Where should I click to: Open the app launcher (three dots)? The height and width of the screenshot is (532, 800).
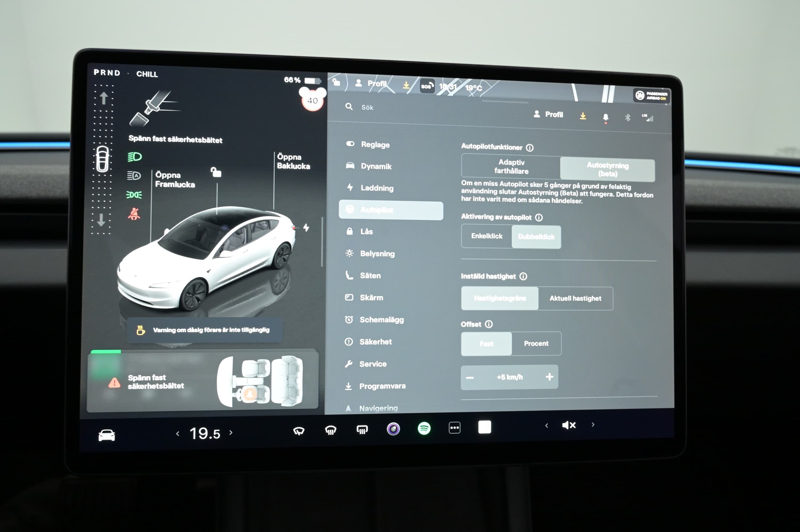click(x=454, y=427)
